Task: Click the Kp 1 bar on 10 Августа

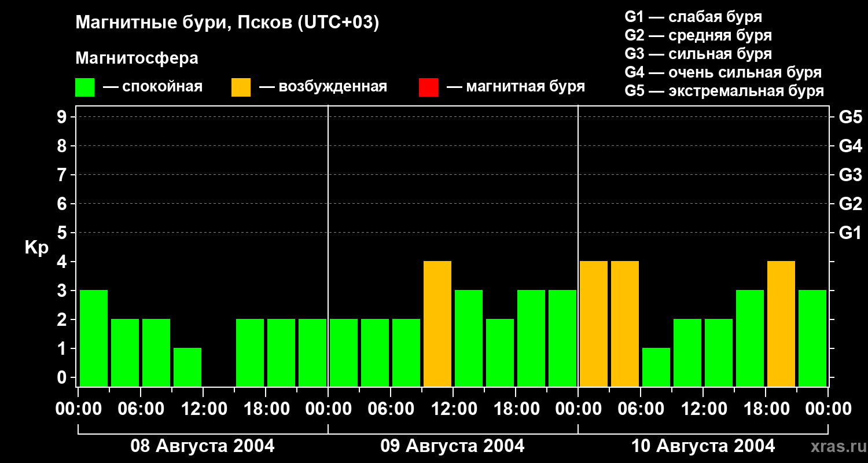Action: (656, 367)
